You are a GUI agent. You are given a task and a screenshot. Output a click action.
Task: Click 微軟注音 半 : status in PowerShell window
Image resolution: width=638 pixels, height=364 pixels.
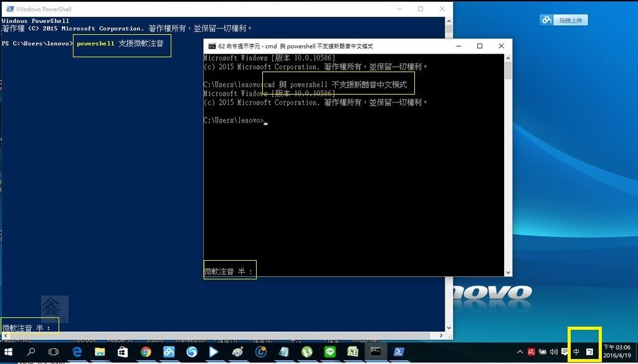coord(26,327)
